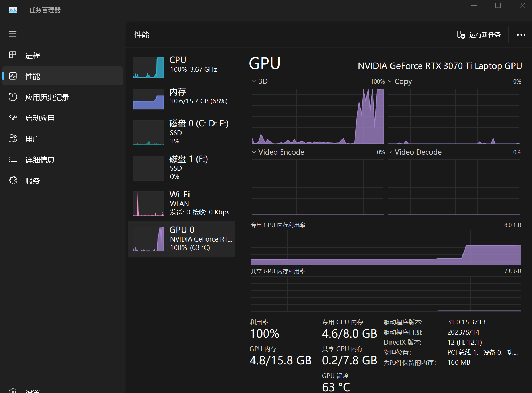532x393 pixels.
Task: Open the 详细信息 details list icon
Action: coord(13,159)
